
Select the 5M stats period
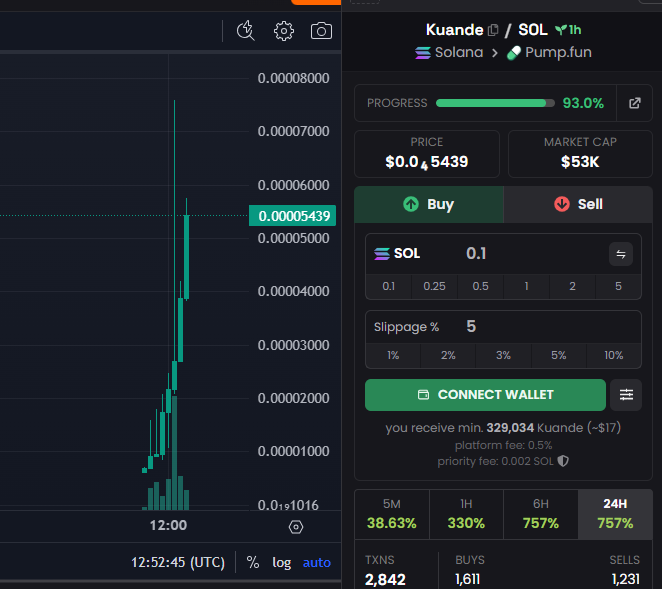pyautogui.click(x=392, y=514)
